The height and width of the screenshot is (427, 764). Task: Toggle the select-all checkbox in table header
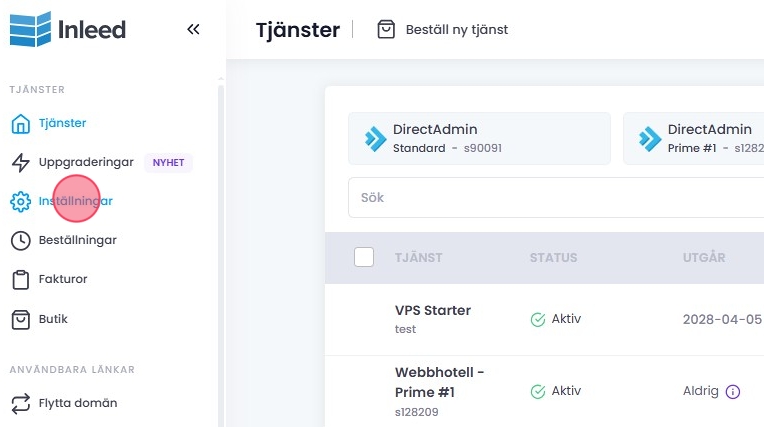364,257
